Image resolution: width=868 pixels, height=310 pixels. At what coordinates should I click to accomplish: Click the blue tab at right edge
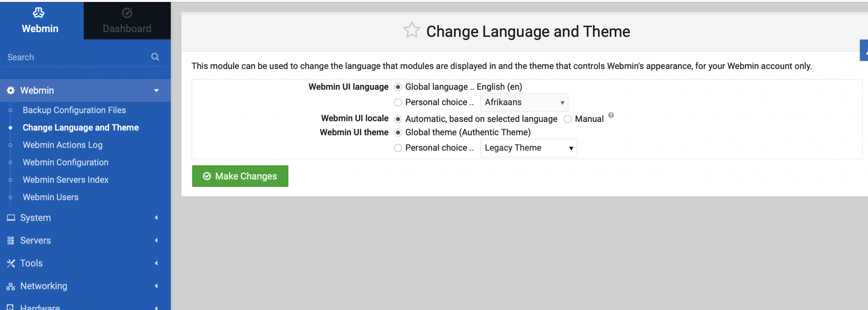(x=864, y=50)
